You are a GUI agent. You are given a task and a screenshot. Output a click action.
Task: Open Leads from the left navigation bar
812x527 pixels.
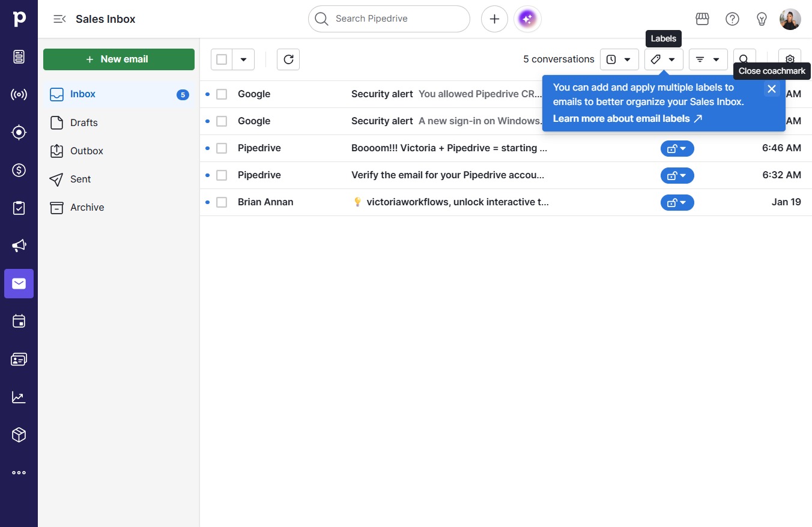19,57
